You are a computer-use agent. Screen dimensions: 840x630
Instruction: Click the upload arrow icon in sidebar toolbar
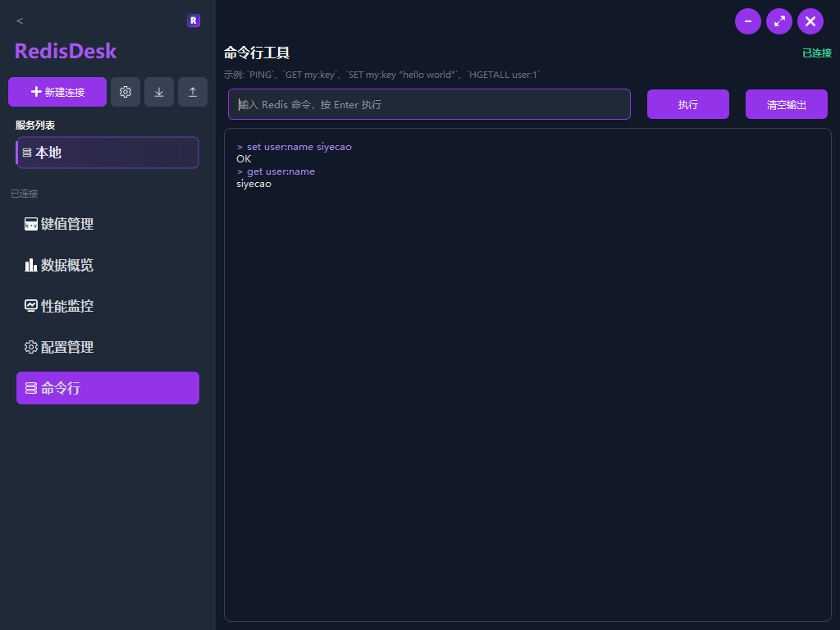point(193,92)
